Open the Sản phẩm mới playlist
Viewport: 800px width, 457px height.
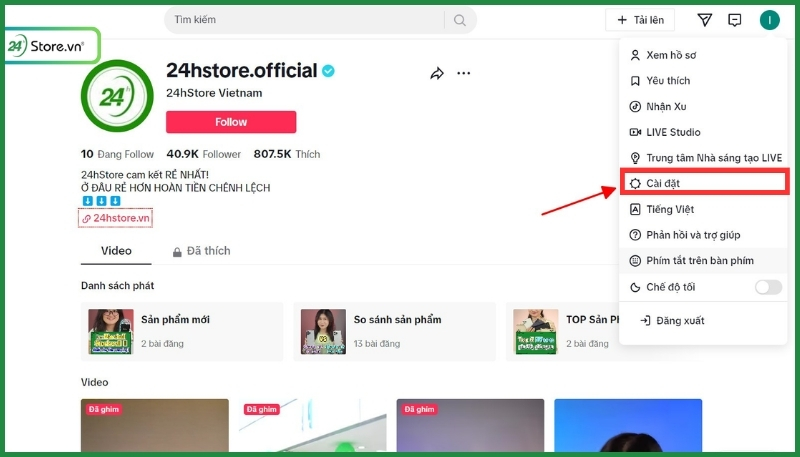182,332
